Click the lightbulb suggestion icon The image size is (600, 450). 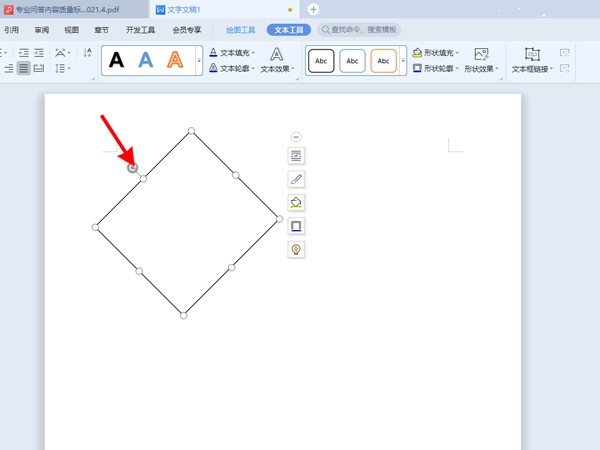[x=296, y=250]
